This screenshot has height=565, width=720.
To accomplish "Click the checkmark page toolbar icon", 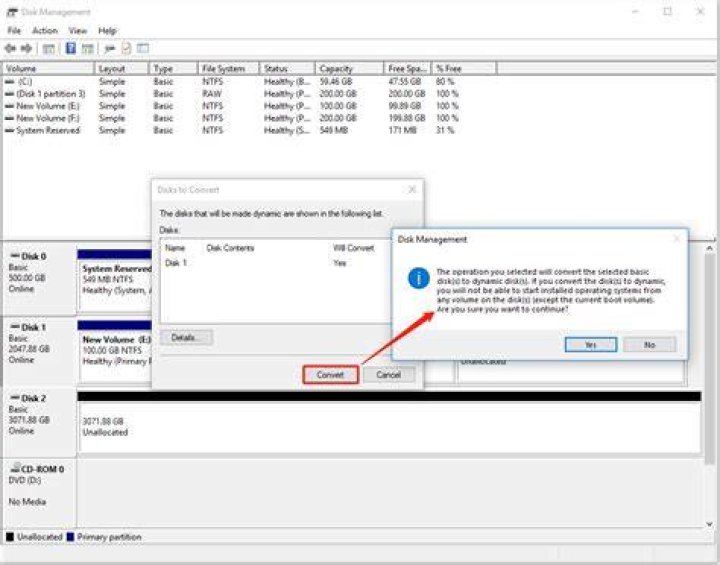I will click(126, 48).
